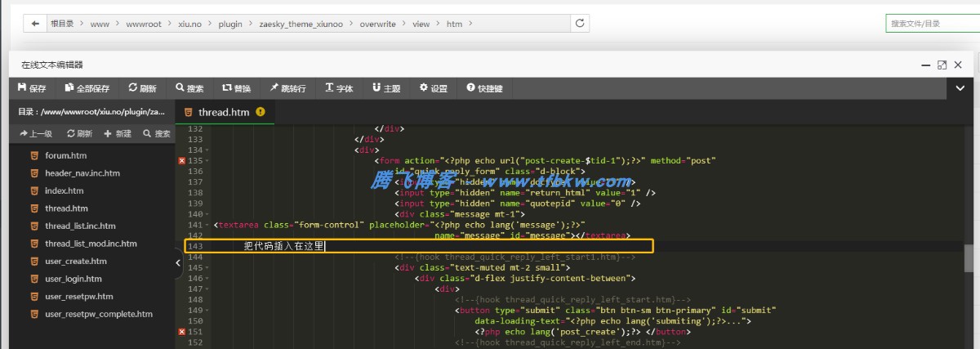Fold the code block at line 141
Screen dimensions: 980x349
207,225
